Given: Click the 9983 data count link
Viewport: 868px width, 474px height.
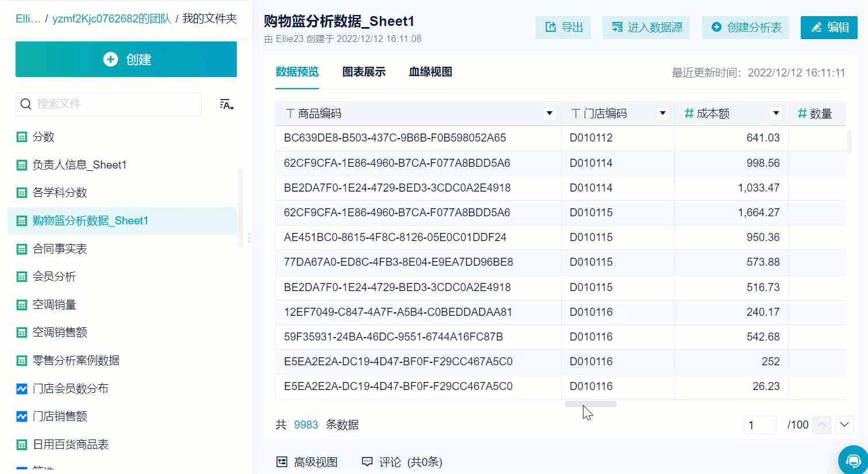Looking at the screenshot, I should point(305,425).
